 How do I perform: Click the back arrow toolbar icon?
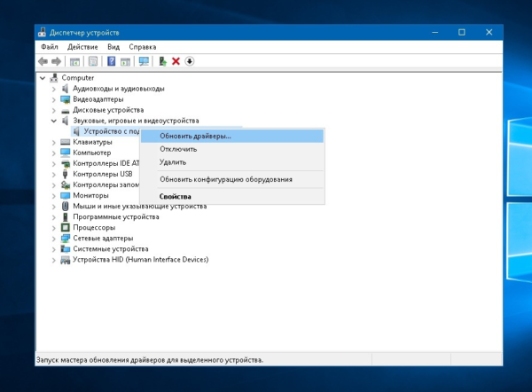point(43,61)
